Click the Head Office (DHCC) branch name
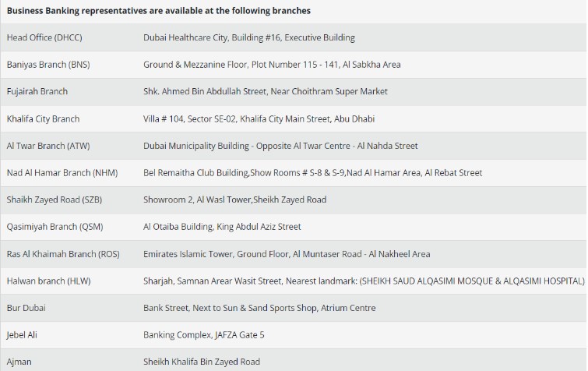This screenshot has height=371, width=588. pyautogui.click(x=44, y=37)
